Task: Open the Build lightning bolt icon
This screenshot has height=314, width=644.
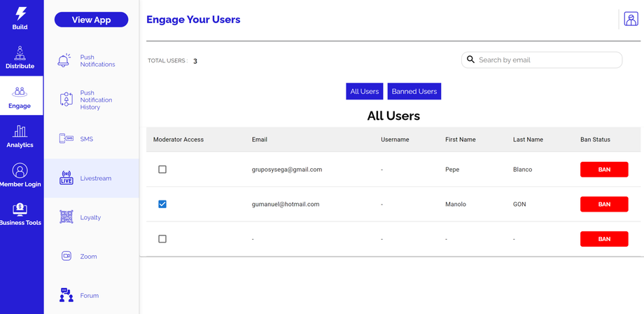Action: [21, 14]
